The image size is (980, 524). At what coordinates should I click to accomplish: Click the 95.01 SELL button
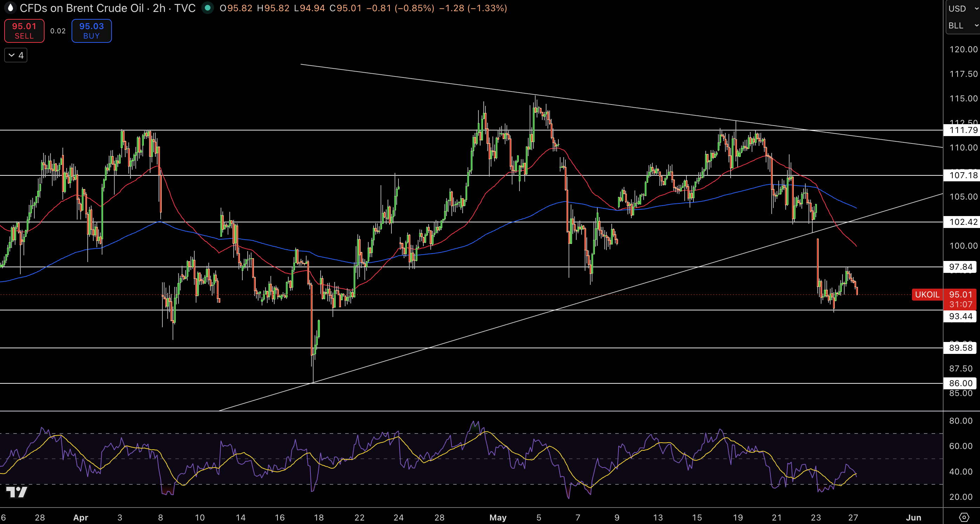[x=24, y=31]
